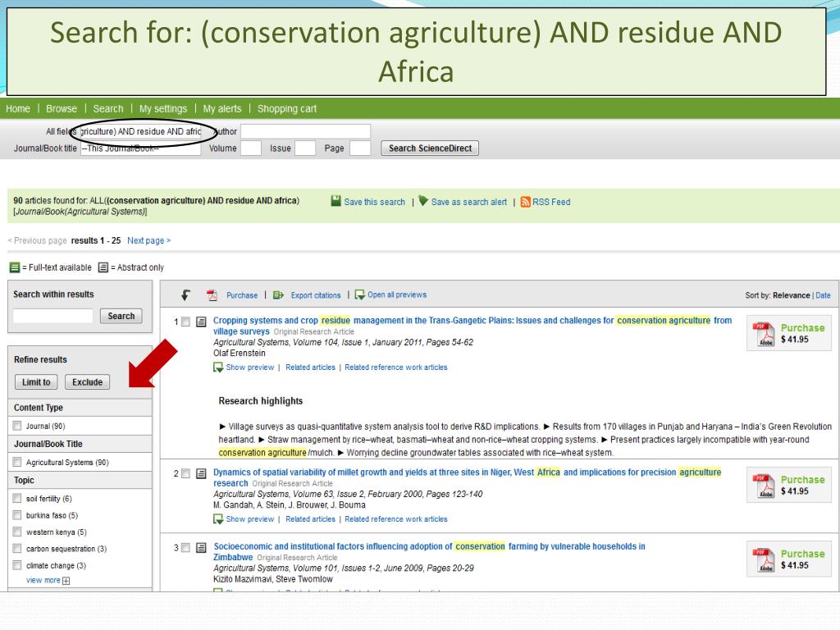Click the Issue input field
This screenshot has height=630, width=840.
tap(305, 148)
